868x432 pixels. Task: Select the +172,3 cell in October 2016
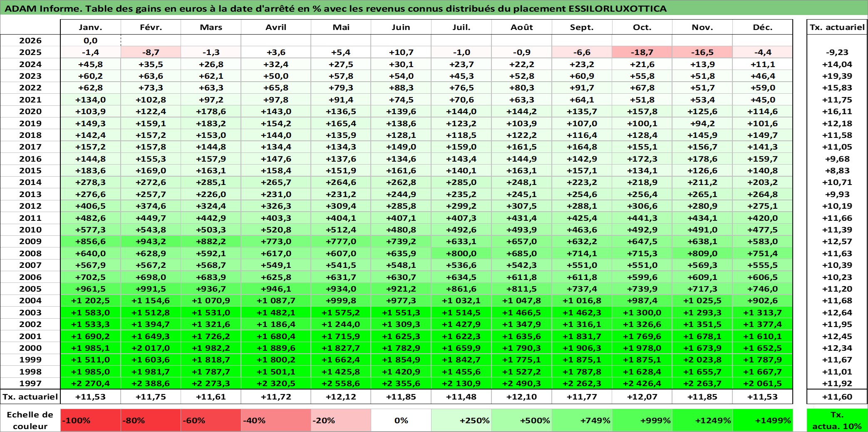pyautogui.click(x=642, y=159)
